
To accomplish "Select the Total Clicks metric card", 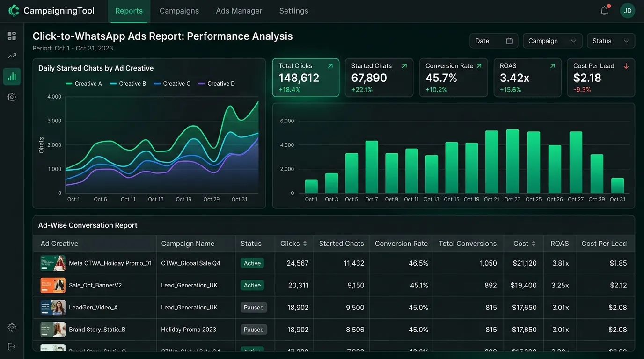I will (x=306, y=78).
